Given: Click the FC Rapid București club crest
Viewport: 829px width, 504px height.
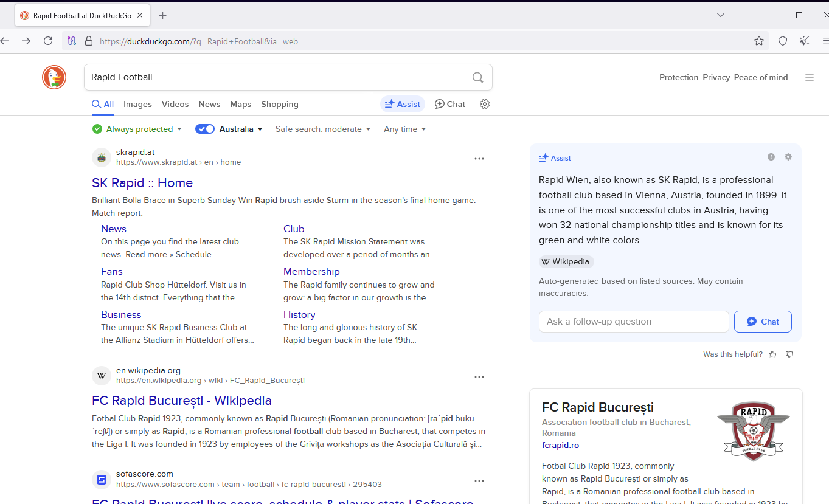Looking at the screenshot, I should (753, 430).
